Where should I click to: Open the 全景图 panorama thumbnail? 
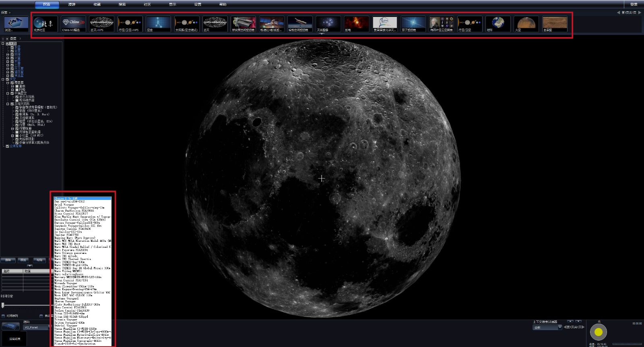[555, 23]
